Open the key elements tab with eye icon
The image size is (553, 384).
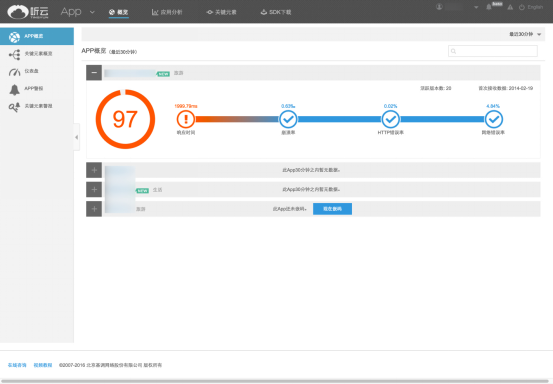point(221,12)
